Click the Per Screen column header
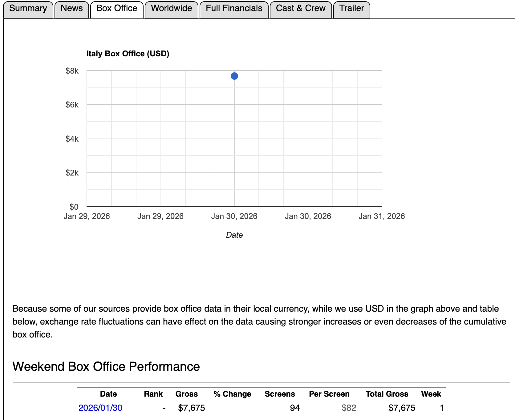This screenshot has height=420, width=515. pos(329,394)
